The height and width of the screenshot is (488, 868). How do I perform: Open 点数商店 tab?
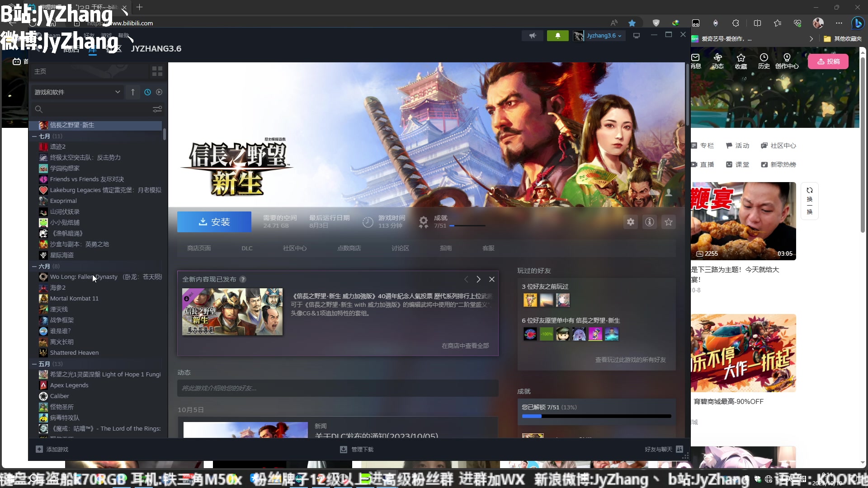[x=349, y=248]
